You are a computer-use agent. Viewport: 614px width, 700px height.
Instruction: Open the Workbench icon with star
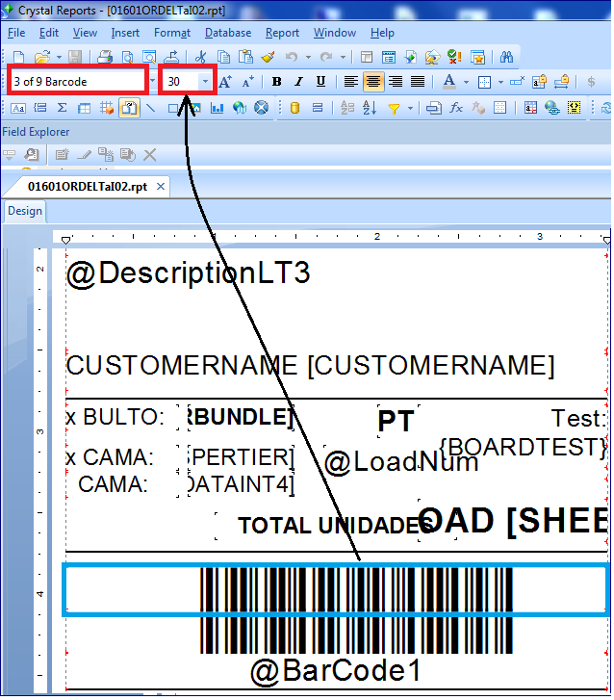[477, 57]
